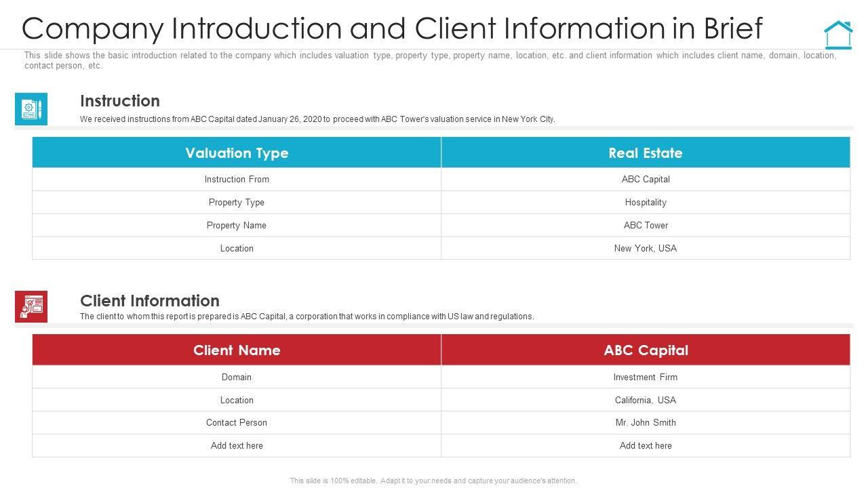Screen dimensions: 868x488
Task: Click left Add text here placeholder
Action: coord(237,446)
